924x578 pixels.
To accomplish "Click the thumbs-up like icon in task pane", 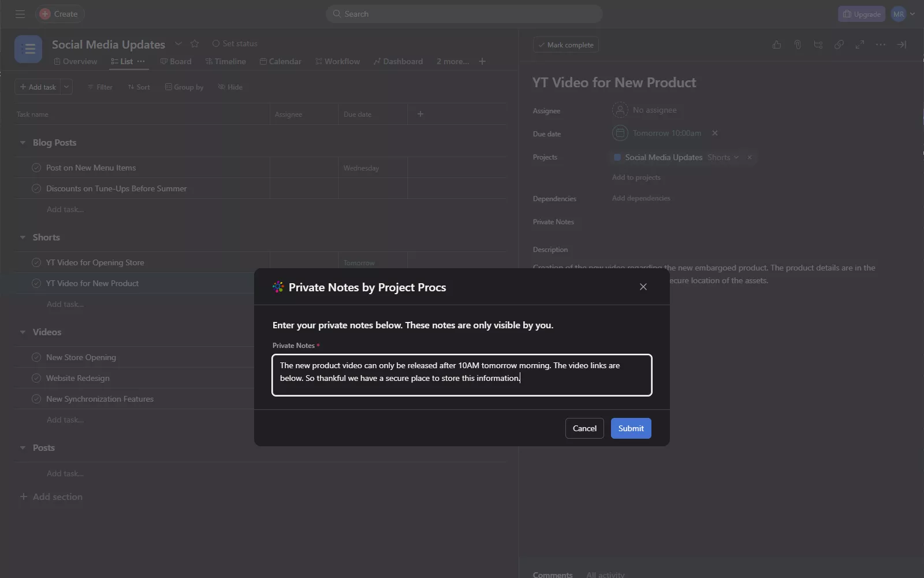I will point(777,45).
